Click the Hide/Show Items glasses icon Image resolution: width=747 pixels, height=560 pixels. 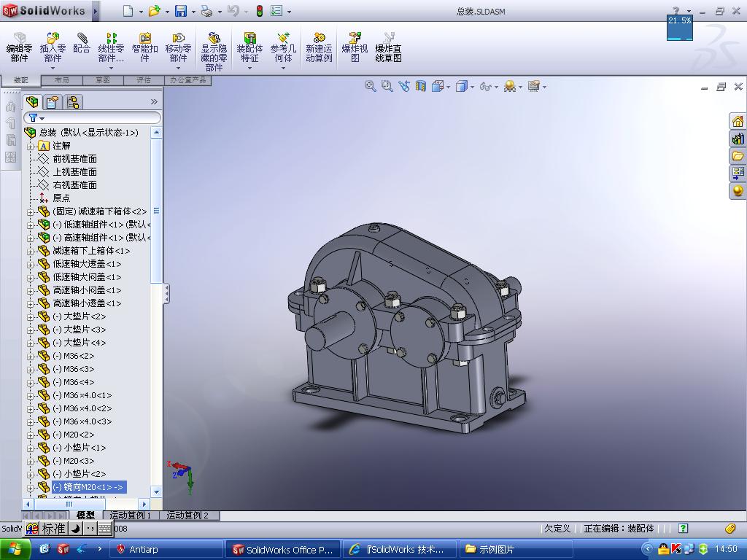(x=485, y=87)
